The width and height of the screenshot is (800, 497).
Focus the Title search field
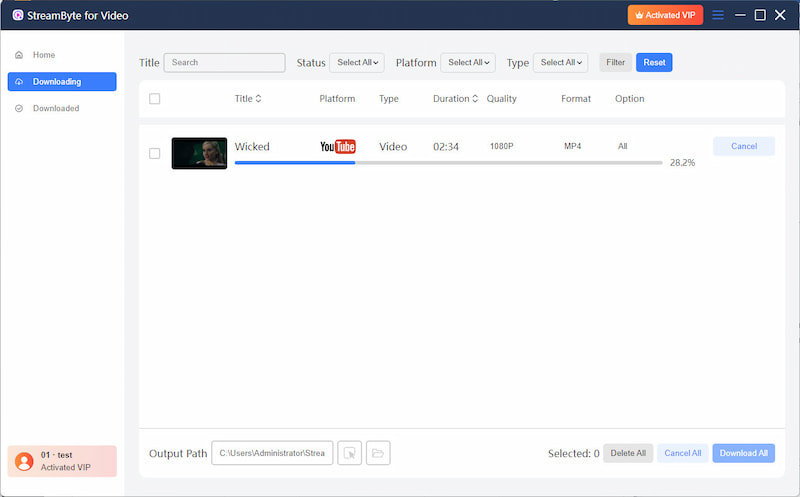pyautogui.click(x=224, y=62)
